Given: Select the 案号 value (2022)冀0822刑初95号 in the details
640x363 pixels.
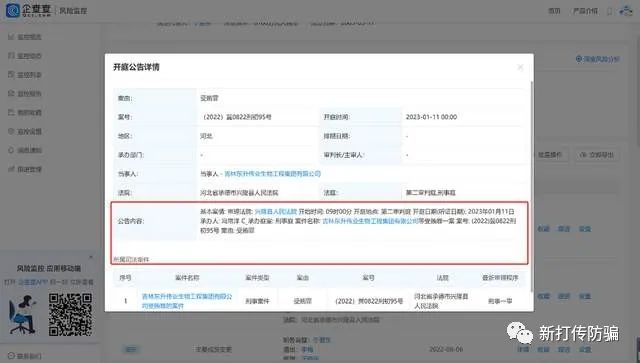Looking at the screenshot, I should click(237, 117).
